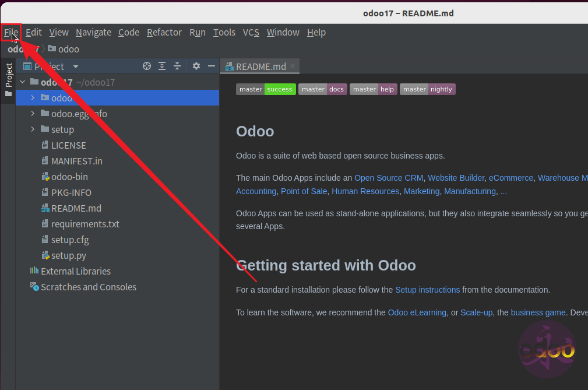Expand the odoo.egg-info folder

33,113
